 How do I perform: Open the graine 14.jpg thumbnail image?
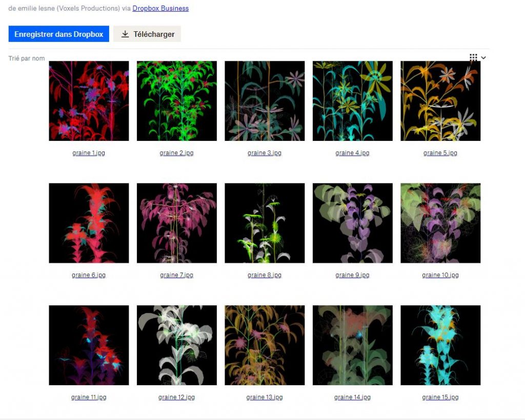[x=352, y=345]
